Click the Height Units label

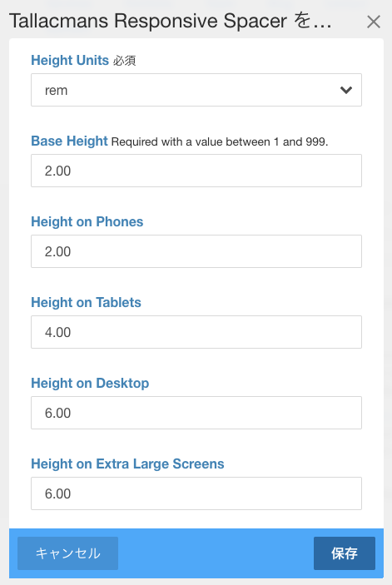click(x=70, y=60)
